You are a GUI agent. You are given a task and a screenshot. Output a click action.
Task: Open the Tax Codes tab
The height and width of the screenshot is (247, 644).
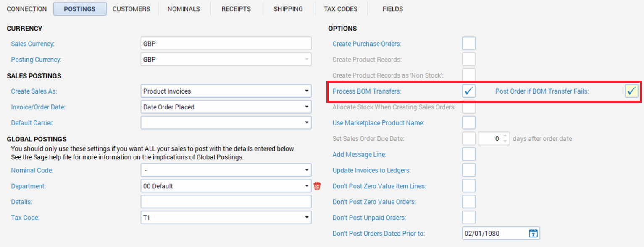coord(341,9)
